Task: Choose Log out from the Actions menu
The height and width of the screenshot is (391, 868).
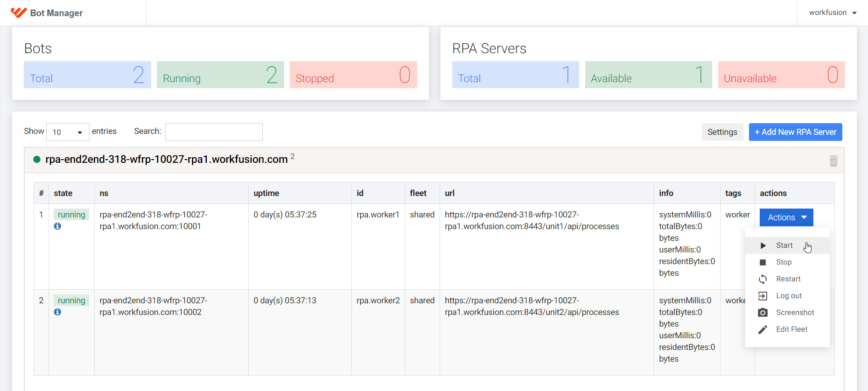Action: point(787,296)
